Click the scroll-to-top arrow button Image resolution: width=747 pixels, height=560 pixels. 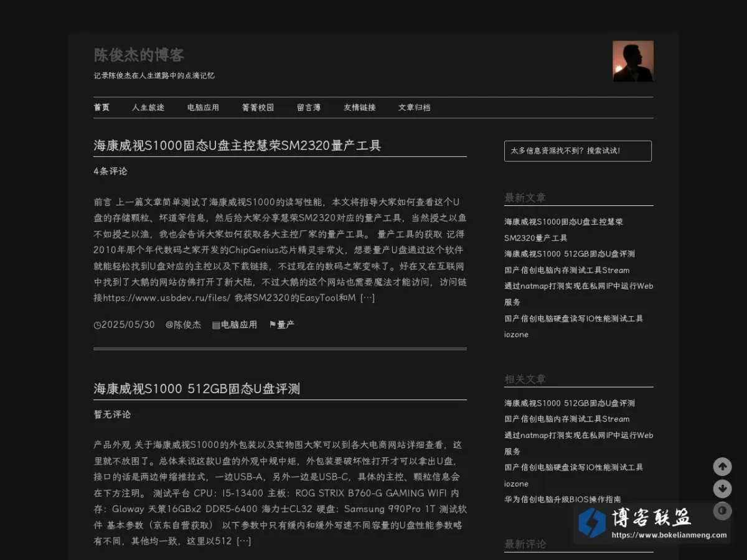(722, 467)
